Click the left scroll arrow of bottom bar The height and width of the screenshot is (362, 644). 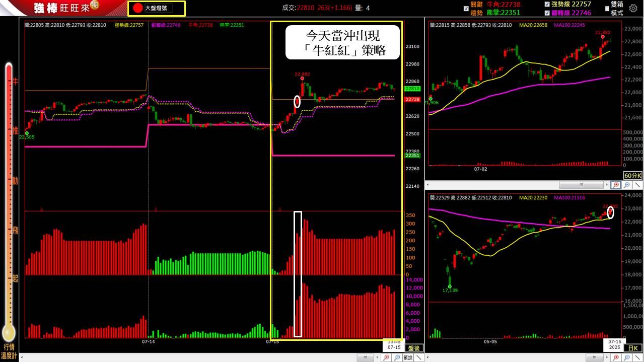21,357
